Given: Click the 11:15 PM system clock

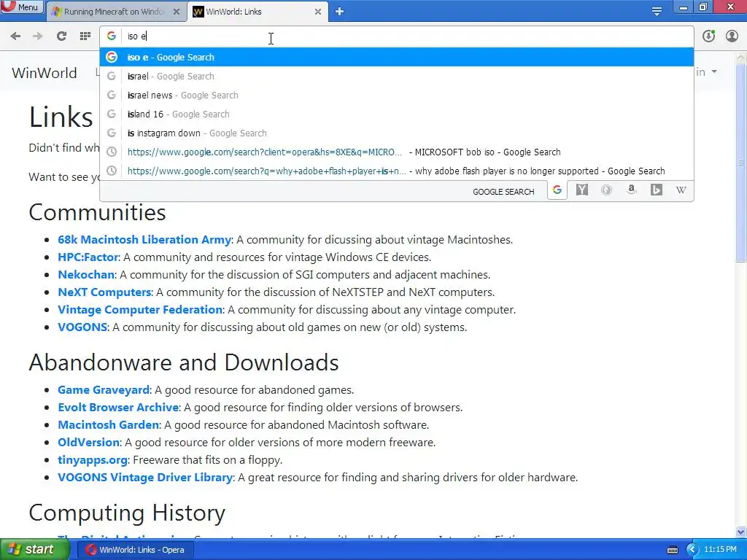Looking at the screenshot, I should 720,550.
